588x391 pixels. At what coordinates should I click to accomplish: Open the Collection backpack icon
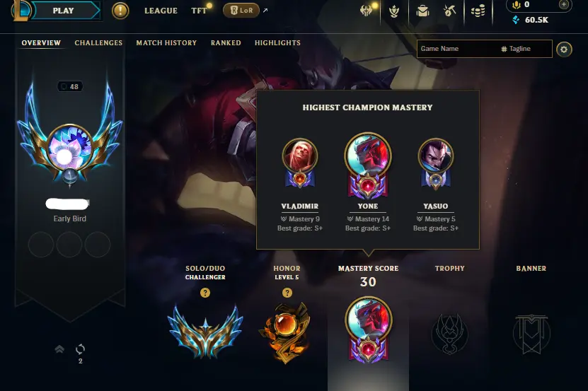422,11
